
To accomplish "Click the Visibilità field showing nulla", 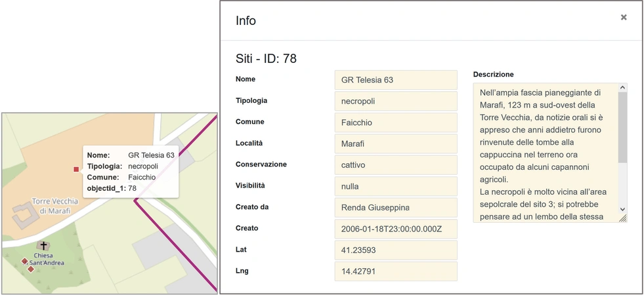I will pos(395,186).
